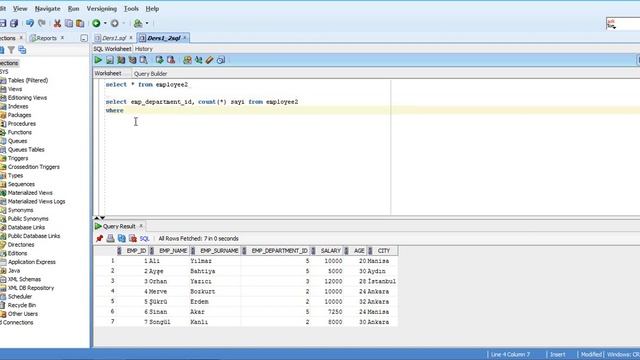640x360 pixels.
Task: Click the Paste clipboard icon
Action: 80,23
